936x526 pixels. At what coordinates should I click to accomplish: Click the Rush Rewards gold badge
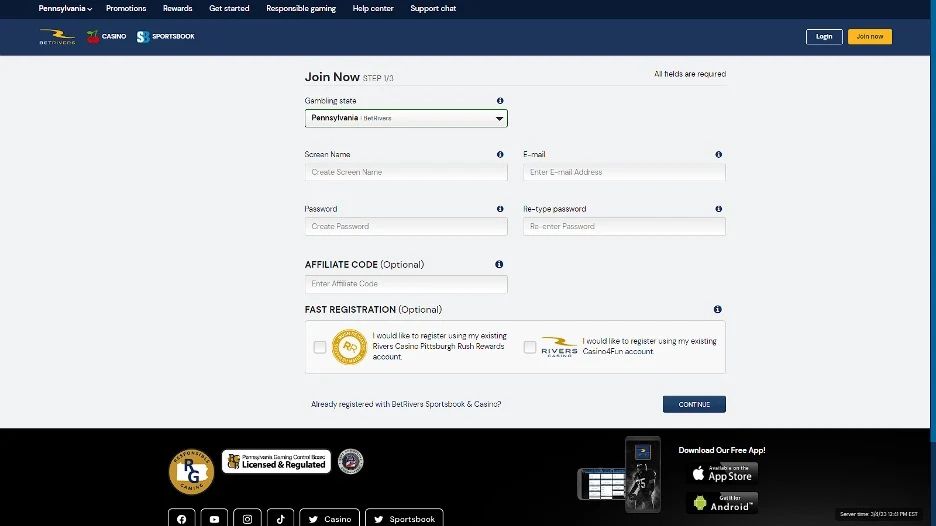pos(349,347)
